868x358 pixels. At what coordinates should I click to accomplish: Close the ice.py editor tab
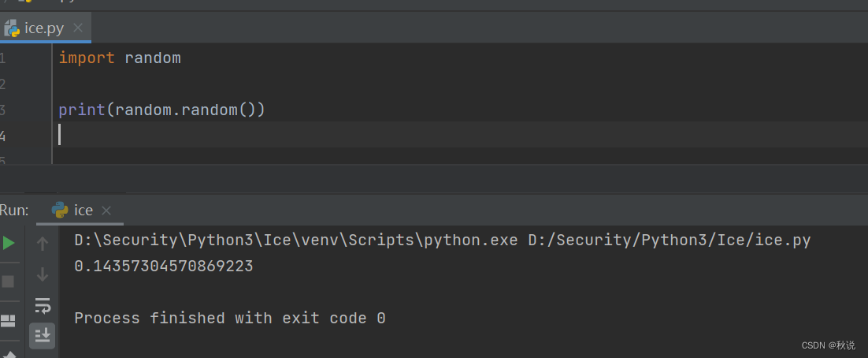tap(78, 28)
